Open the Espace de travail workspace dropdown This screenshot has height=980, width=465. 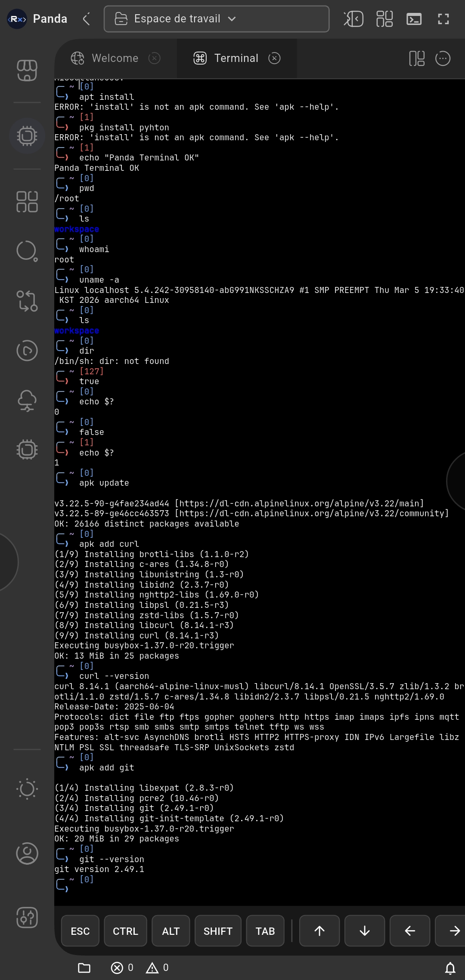pos(217,19)
